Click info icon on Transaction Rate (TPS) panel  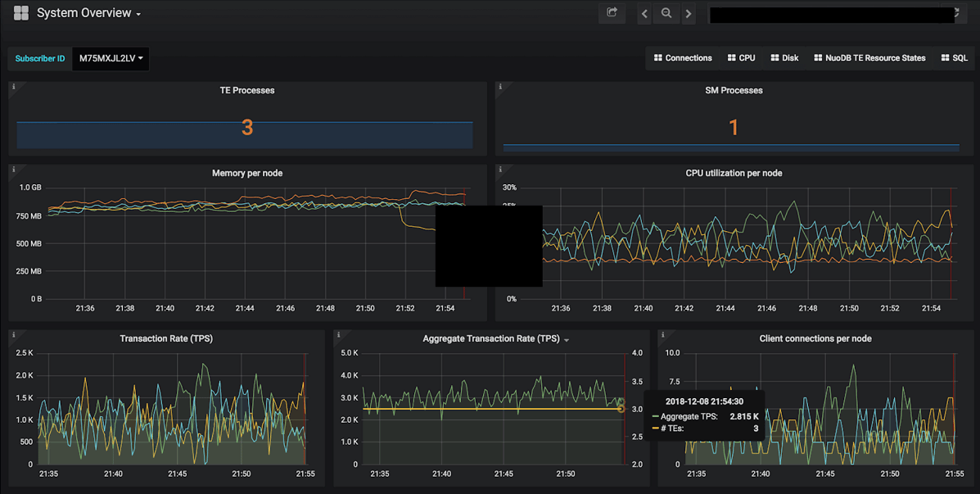coord(14,335)
